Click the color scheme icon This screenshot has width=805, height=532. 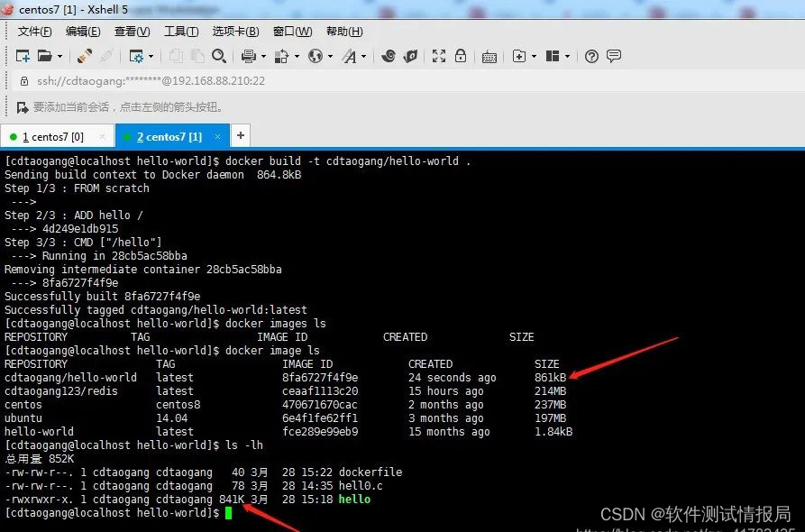(281, 56)
